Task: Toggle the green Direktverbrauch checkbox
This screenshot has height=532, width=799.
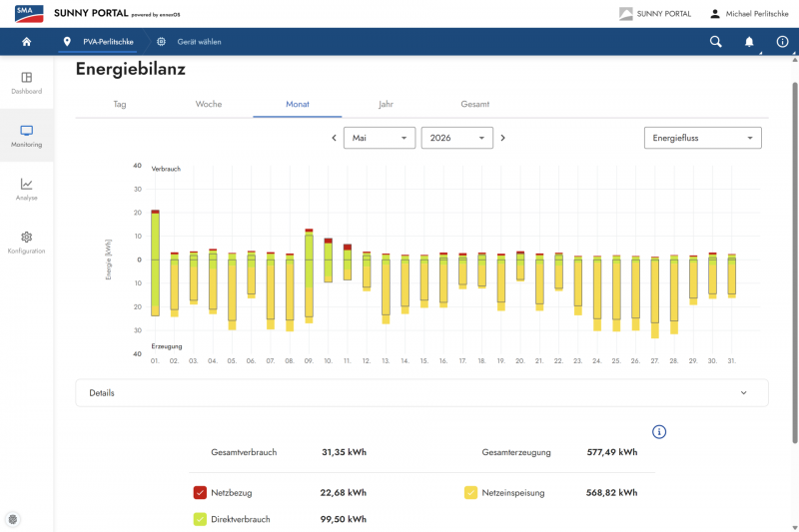Action: [200, 519]
